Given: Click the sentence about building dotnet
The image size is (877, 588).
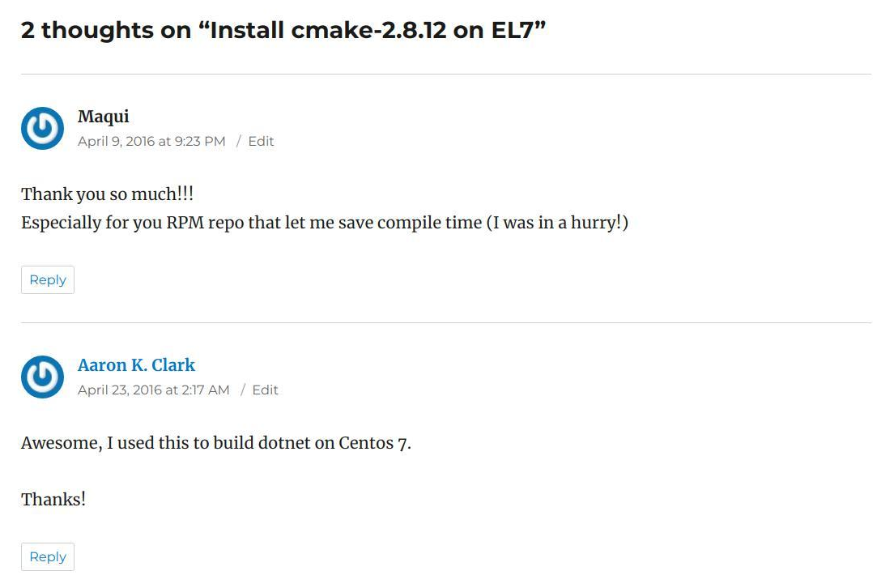Looking at the screenshot, I should click(216, 443).
